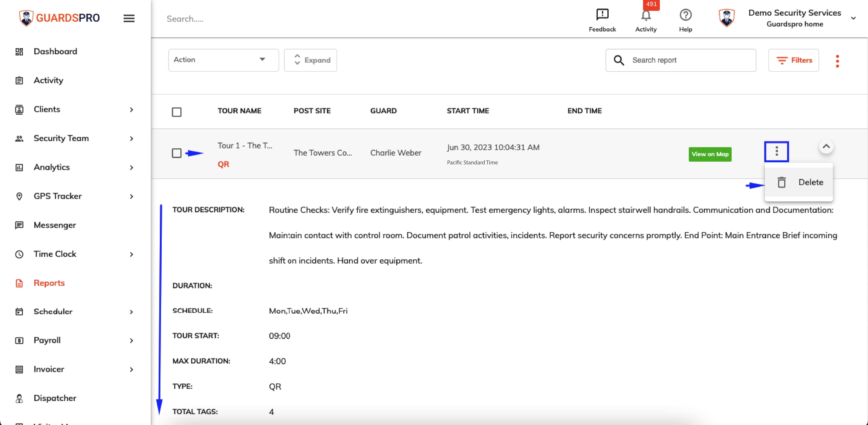
Task: Click post site The Towers Co...
Action: pyautogui.click(x=323, y=153)
